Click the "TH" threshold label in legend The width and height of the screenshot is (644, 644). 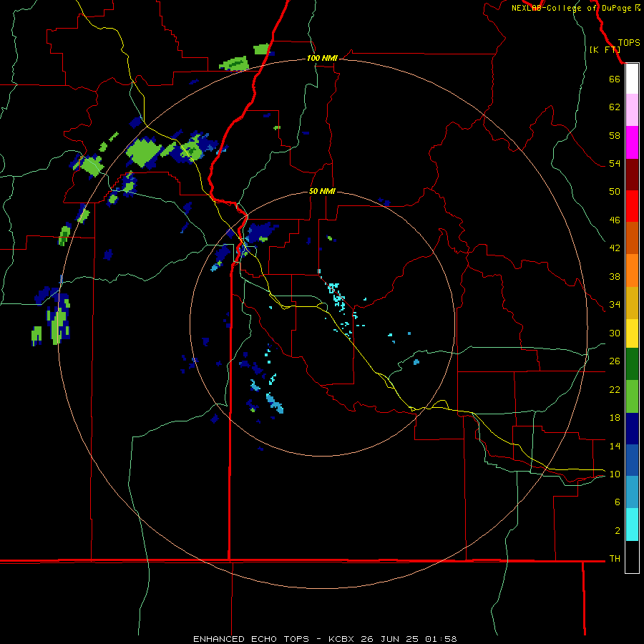click(x=615, y=559)
